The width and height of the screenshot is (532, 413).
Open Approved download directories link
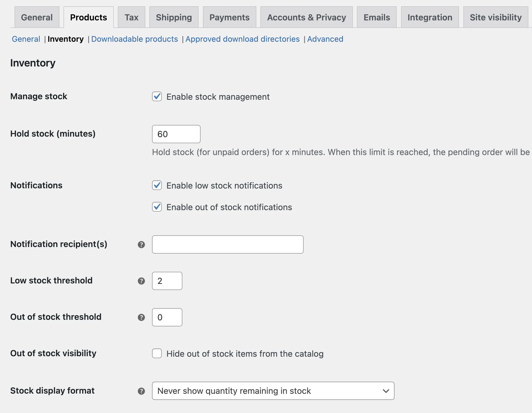pos(242,39)
